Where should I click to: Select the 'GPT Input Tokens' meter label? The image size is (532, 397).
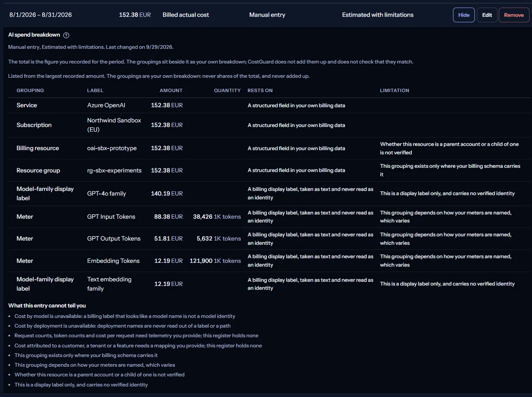pos(111,217)
